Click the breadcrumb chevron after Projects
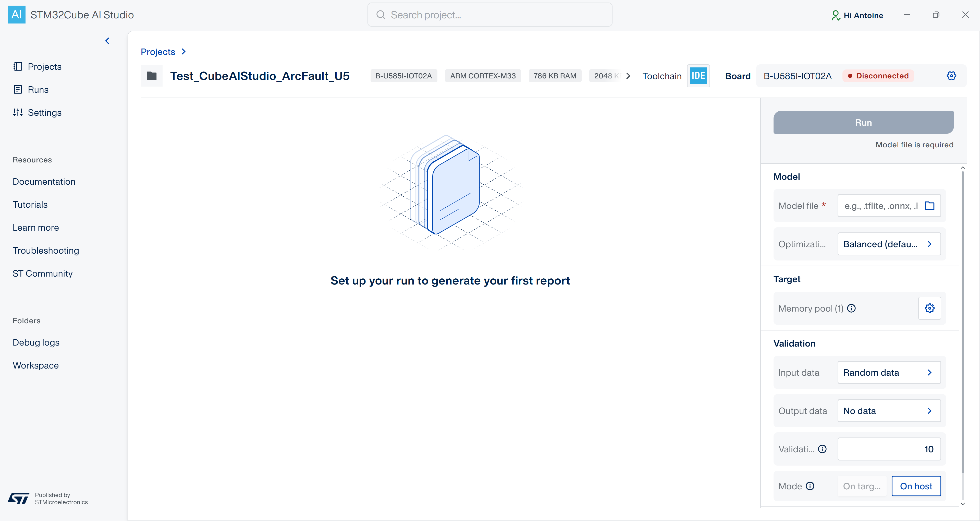 pos(184,51)
